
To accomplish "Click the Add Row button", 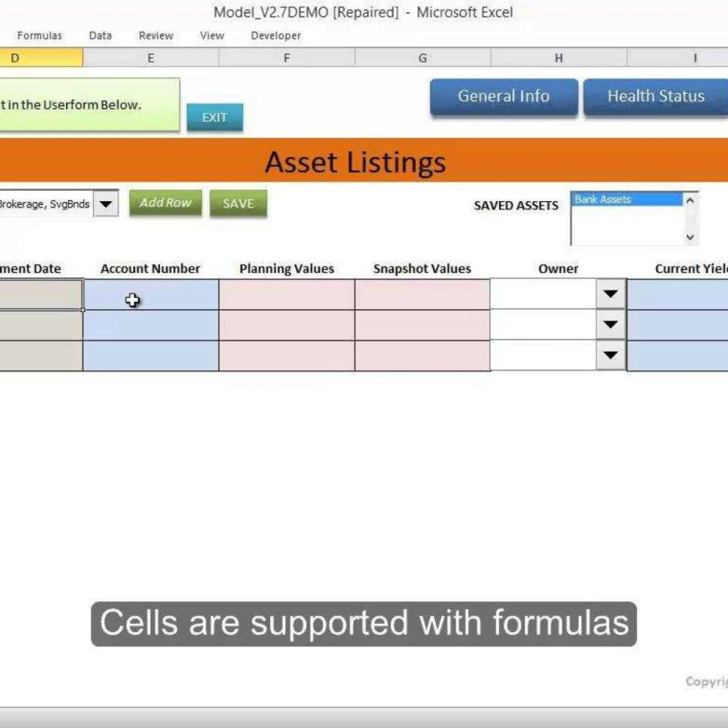I will [x=165, y=203].
